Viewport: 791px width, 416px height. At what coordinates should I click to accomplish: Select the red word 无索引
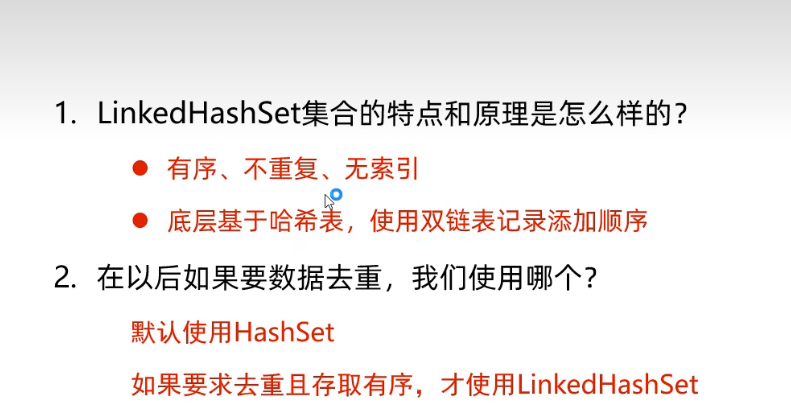coord(382,168)
